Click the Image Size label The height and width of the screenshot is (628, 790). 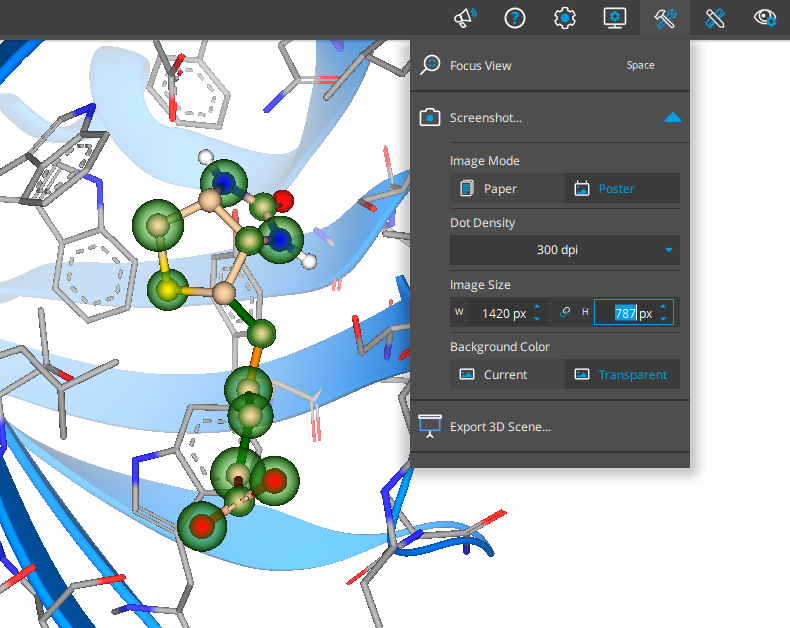[x=480, y=285]
